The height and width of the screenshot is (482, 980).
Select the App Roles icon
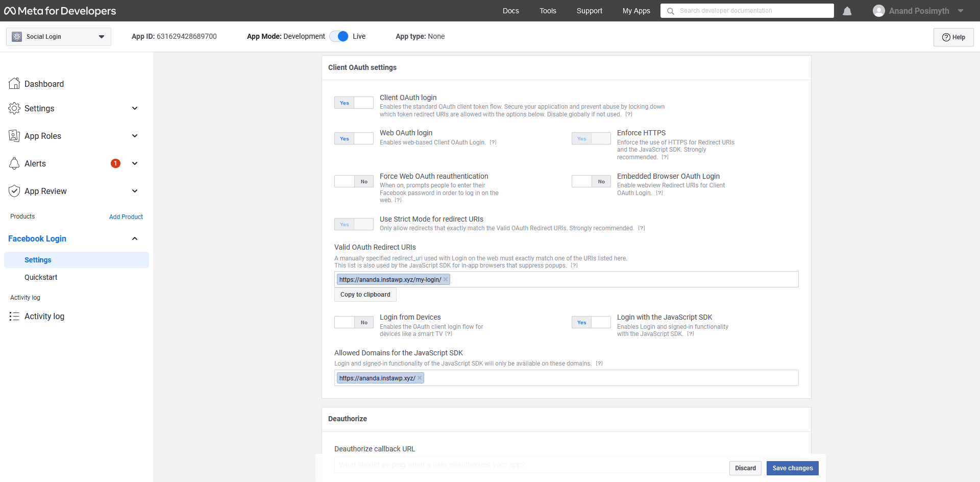pyautogui.click(x=14, y=136)
